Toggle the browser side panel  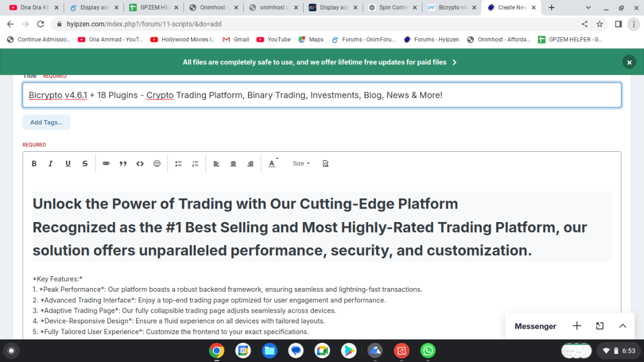pos(618,24)
